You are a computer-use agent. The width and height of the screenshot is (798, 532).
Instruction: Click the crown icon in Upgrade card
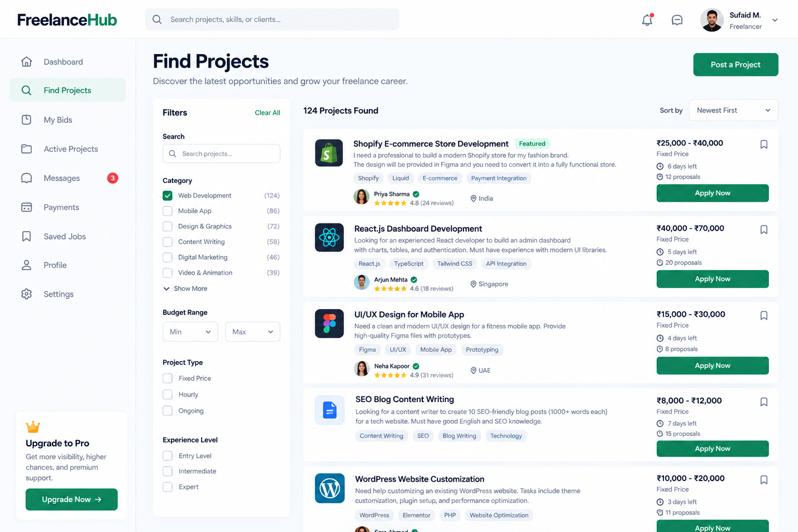point(33,427)
